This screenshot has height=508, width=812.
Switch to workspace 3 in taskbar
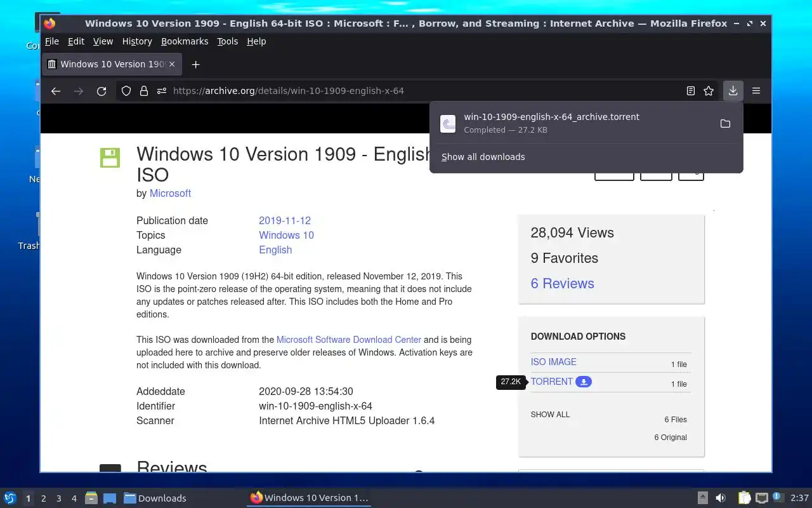(x=58, y=498)
